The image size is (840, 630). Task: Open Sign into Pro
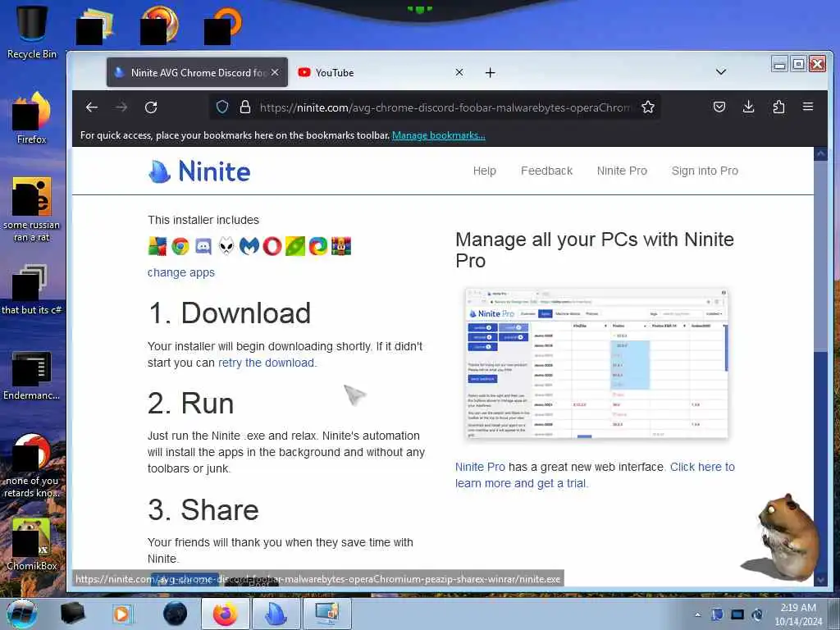click(705, 171)
